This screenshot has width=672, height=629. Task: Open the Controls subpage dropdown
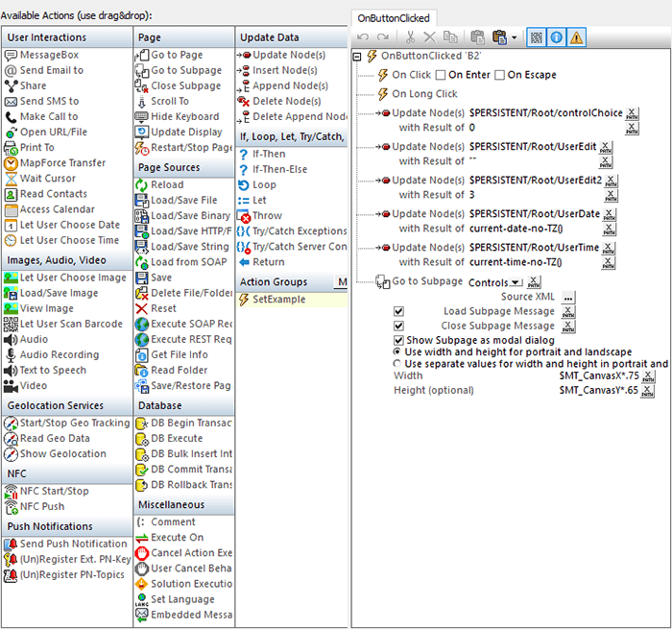[x=516, y=282]
